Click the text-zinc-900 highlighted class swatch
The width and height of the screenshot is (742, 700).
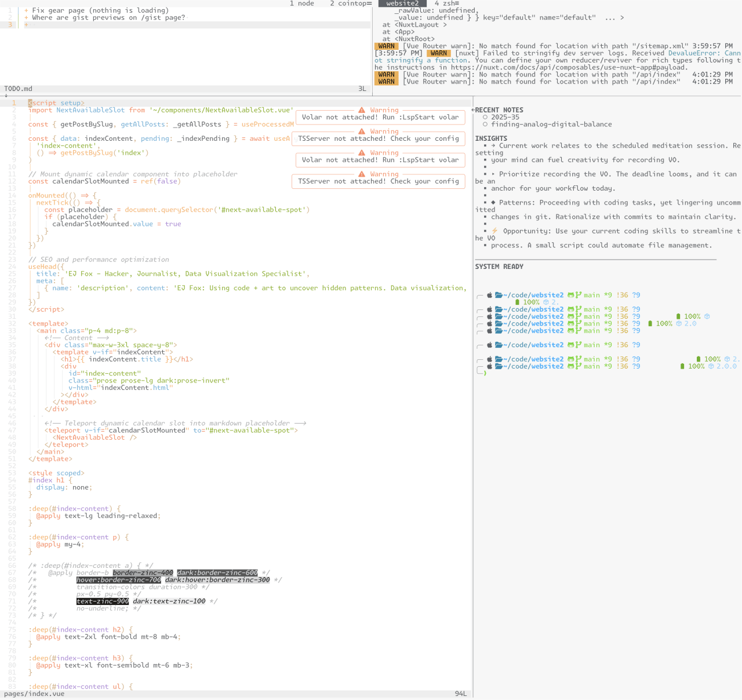[103, 601]
